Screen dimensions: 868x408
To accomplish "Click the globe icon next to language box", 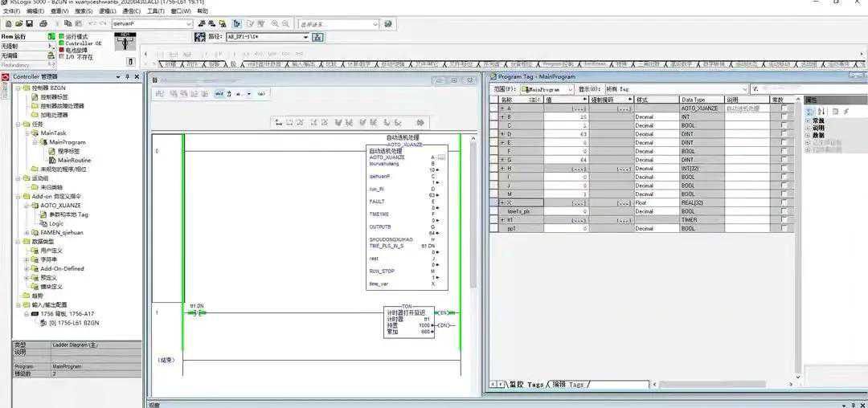I will pos(387,24).
